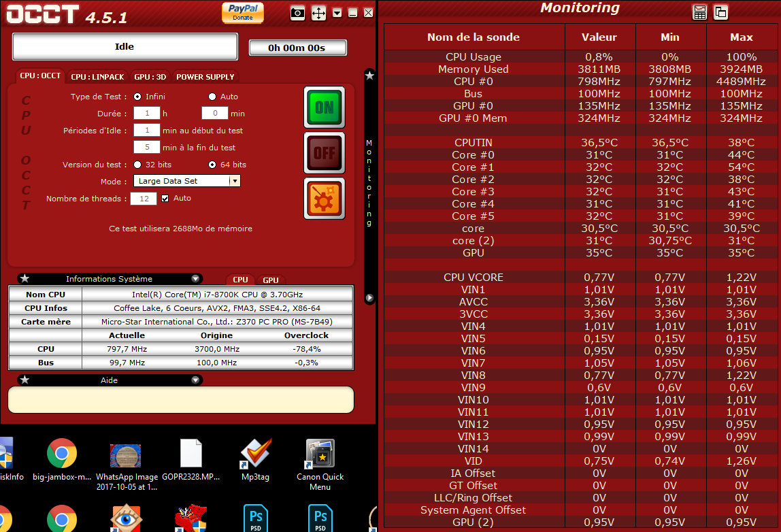The height and width of the screenshot is (532, 781).
Task: Click the Min column header
Action: coord(670,37)
